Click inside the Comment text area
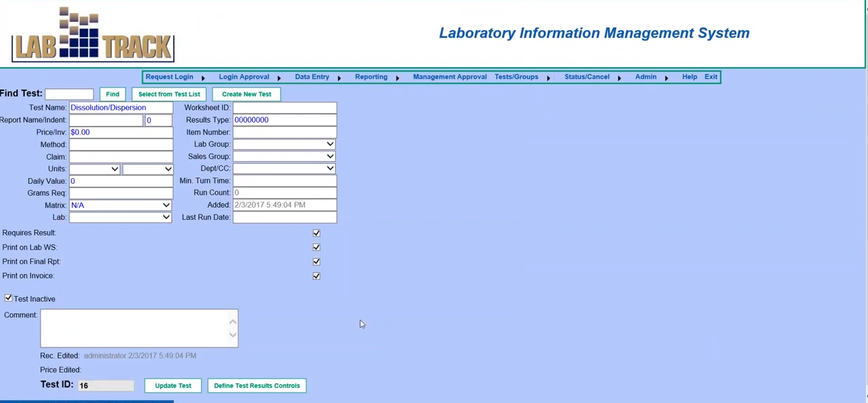The width and height of the screenshot is (868, 403). [134, 328]
